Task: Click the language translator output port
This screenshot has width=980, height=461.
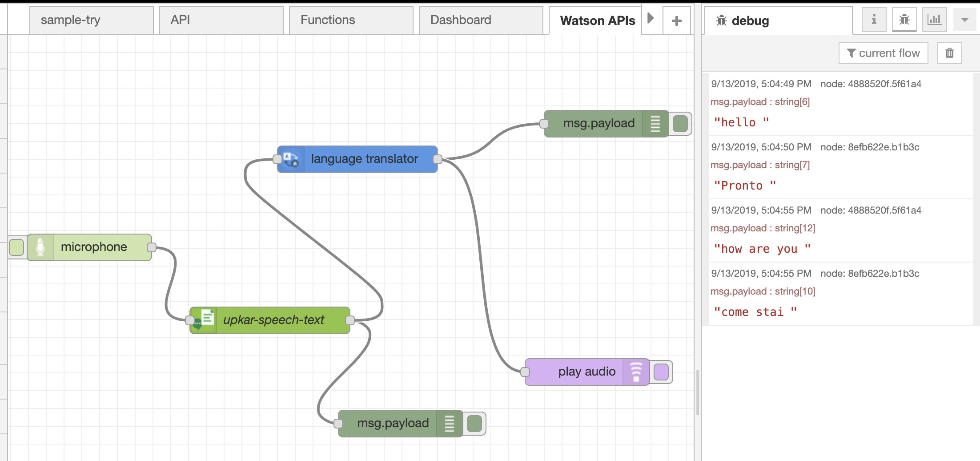Action: [438, 159]
